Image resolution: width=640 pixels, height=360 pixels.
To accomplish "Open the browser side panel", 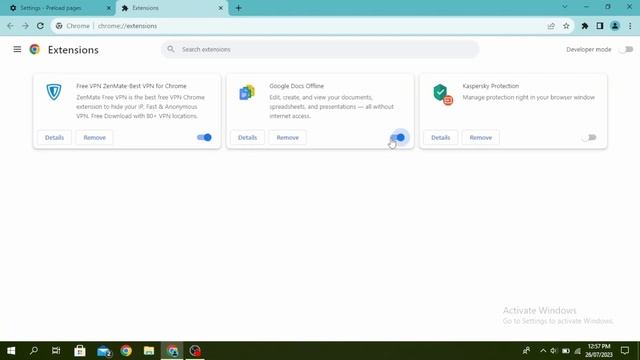I will click(600, 26).
